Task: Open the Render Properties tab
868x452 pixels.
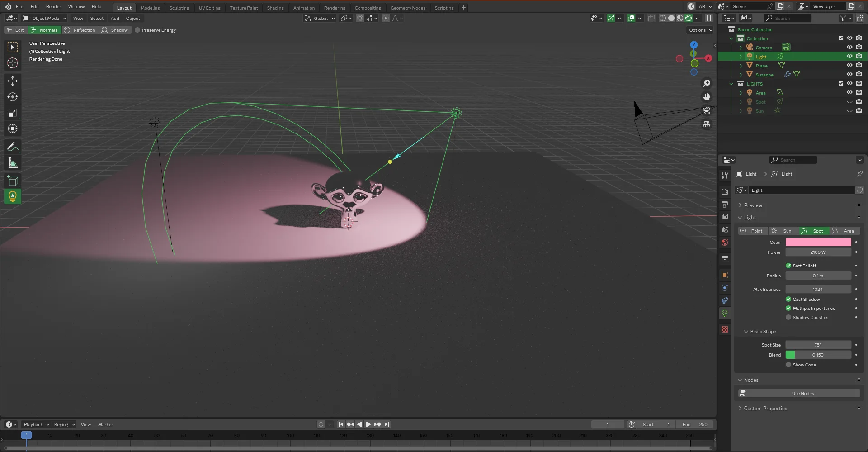Action: pos(725,190)
